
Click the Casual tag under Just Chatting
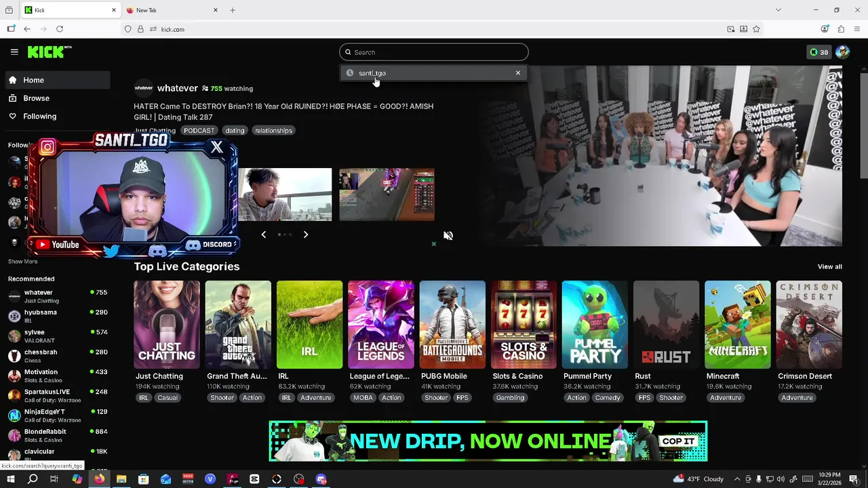(x=167, y=398)
